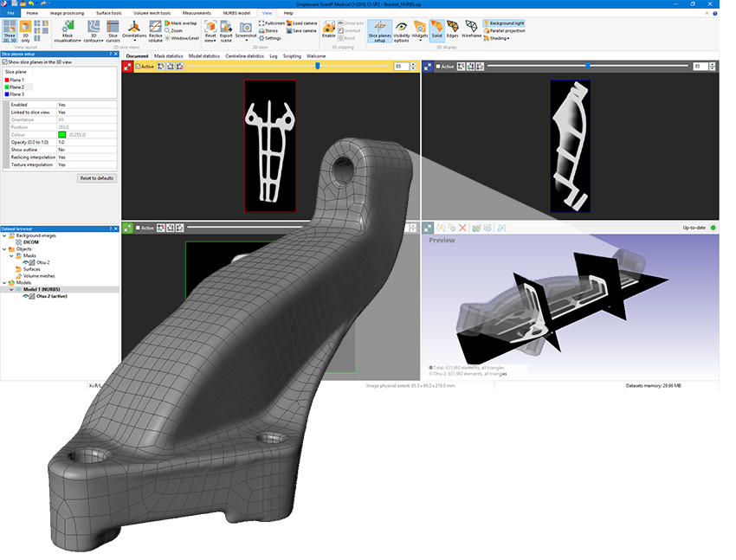Uncheck Active in the top-left slice view

click(139, 66)
